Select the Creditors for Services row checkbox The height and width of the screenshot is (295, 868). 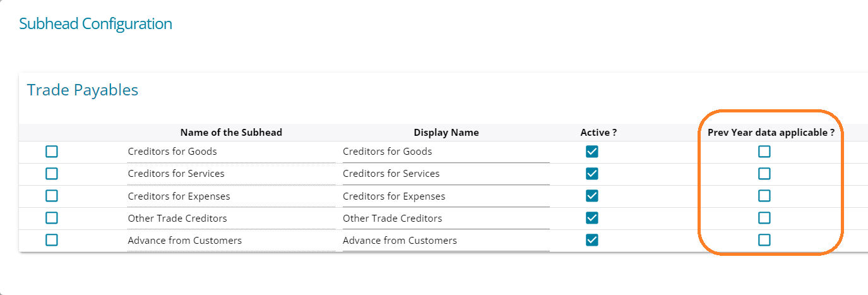(x=52, y=174)
